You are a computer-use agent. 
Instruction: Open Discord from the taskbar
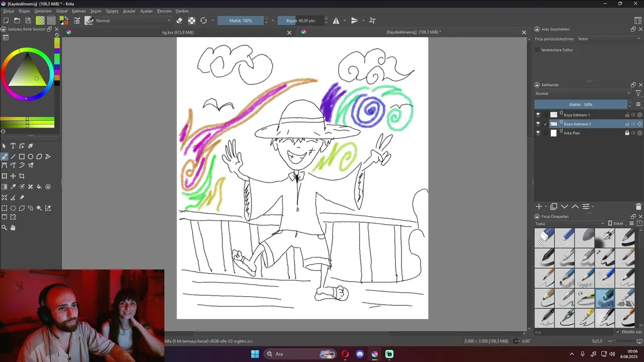[x=360, y=354]
